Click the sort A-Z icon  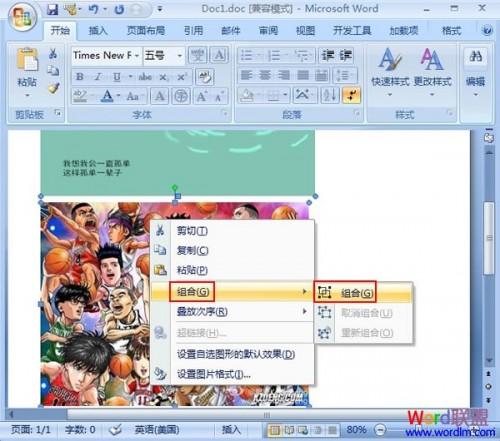[330, 96]
